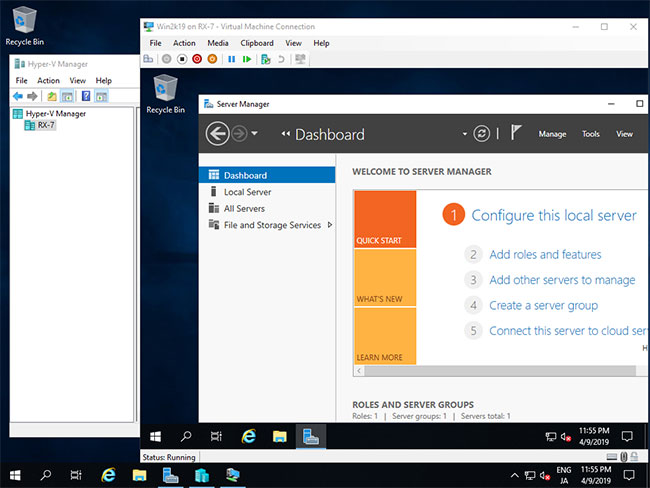The image size is (650, 488).
Task: Click Connect this server to cloud services link
Action: coord(568,331)
